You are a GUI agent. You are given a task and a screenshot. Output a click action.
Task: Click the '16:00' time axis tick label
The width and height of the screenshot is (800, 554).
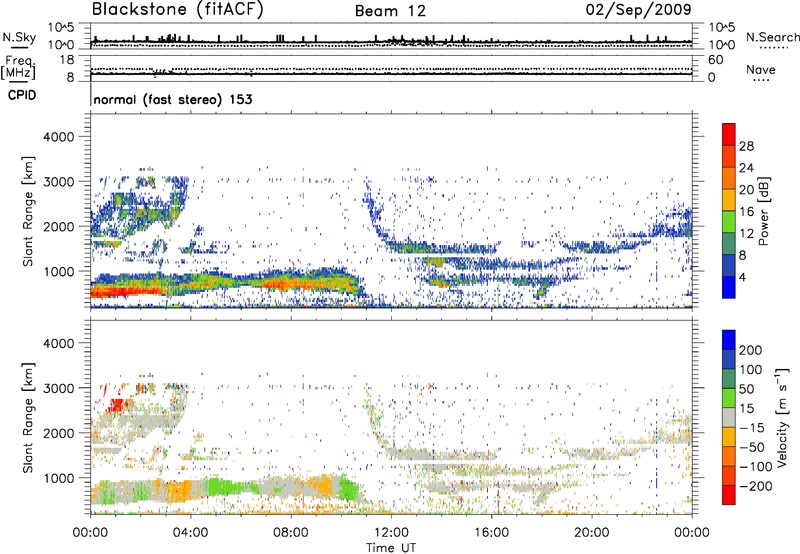(491, 533)
